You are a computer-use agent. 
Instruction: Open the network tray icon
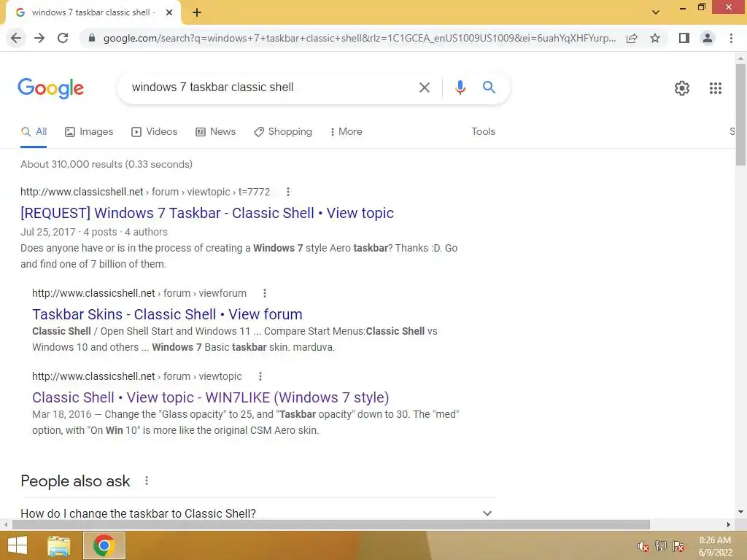pos(661,546)
